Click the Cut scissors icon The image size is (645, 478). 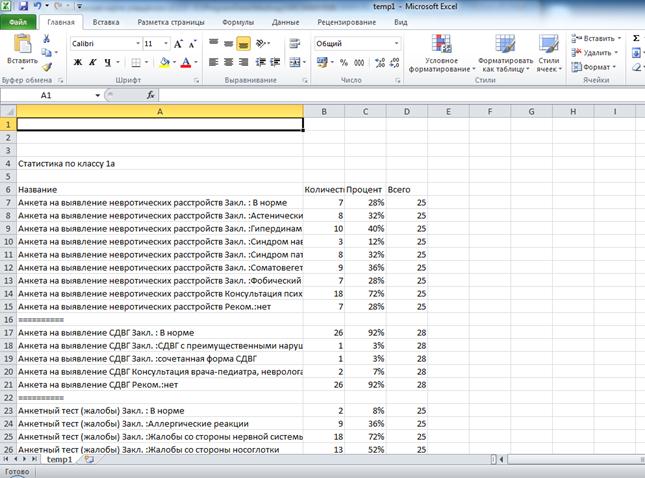coord(46,39)
